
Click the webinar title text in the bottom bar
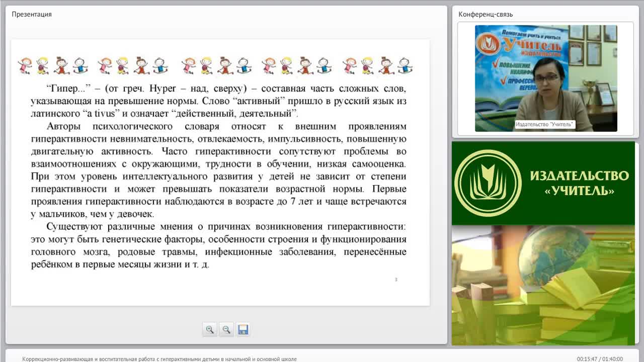tap(159, 358)
